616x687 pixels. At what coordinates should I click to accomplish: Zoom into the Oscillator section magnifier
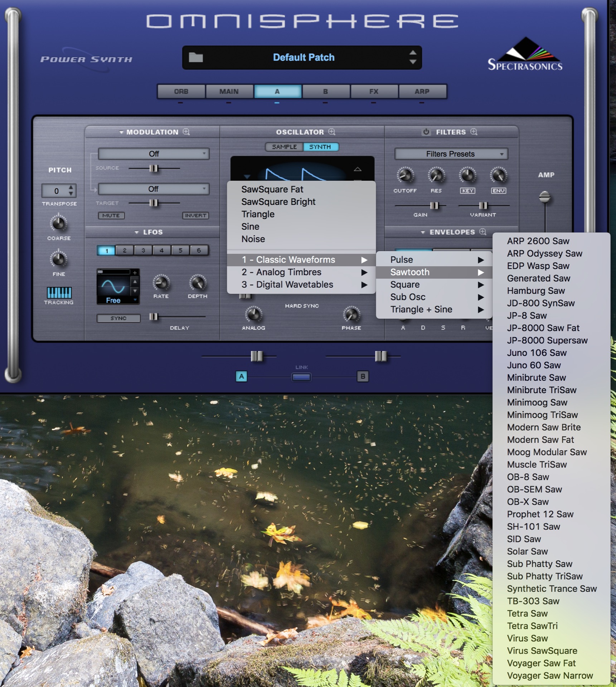[x=332, y=132]
